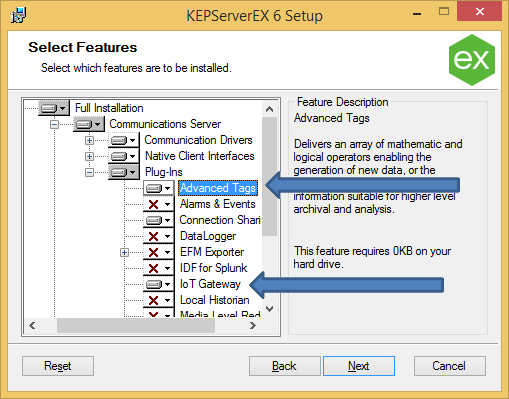Open Plug-Ins feature state dropdown

[124, 172]
